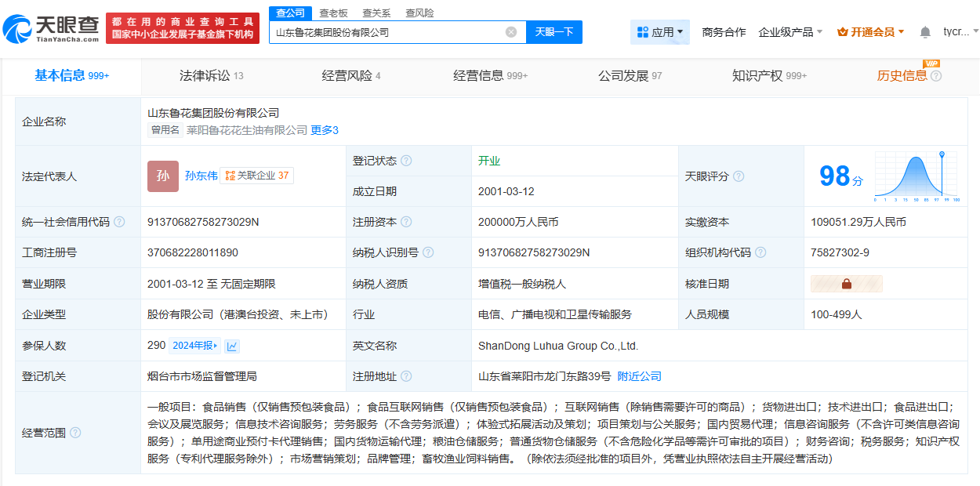This screenshot has height=486, width=980.
Task: Click the VIP crown icon
Action: [x=843, y=32]
